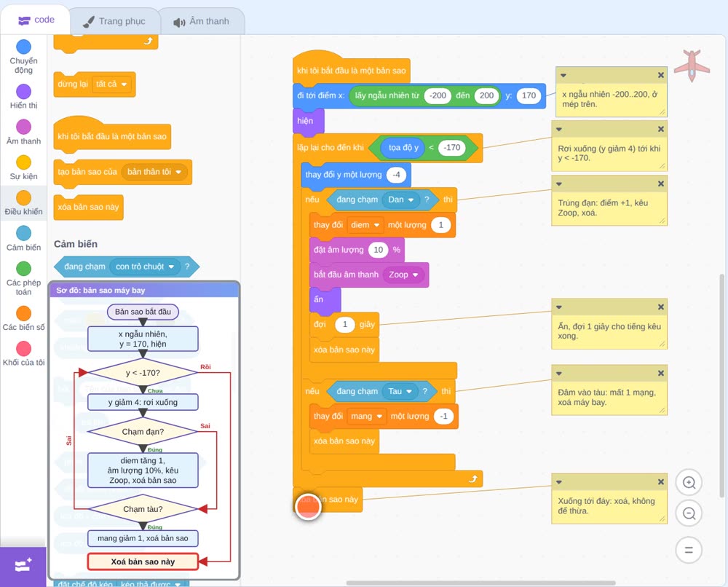This screenshot has height=587, width=728.
Task: Click the -4 value in thay đổi y block
Action: tap(396, 175)
